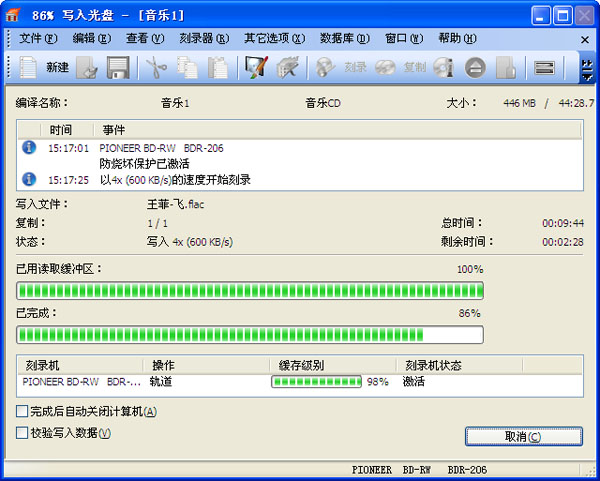Screen dimensions: 600x481
Task: Click the Open compilation toolbar icon
Action: pos(86,67)
